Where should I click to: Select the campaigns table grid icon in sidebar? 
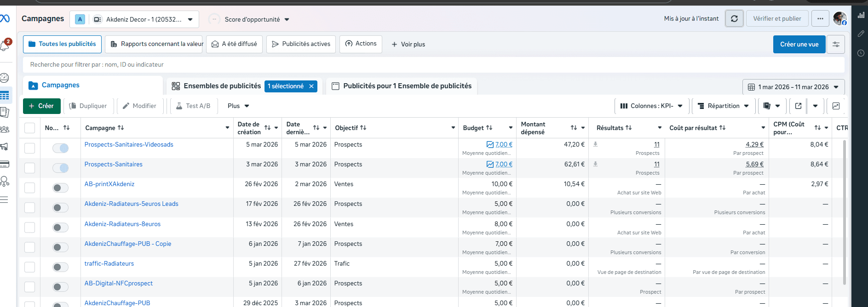(5, 96)
